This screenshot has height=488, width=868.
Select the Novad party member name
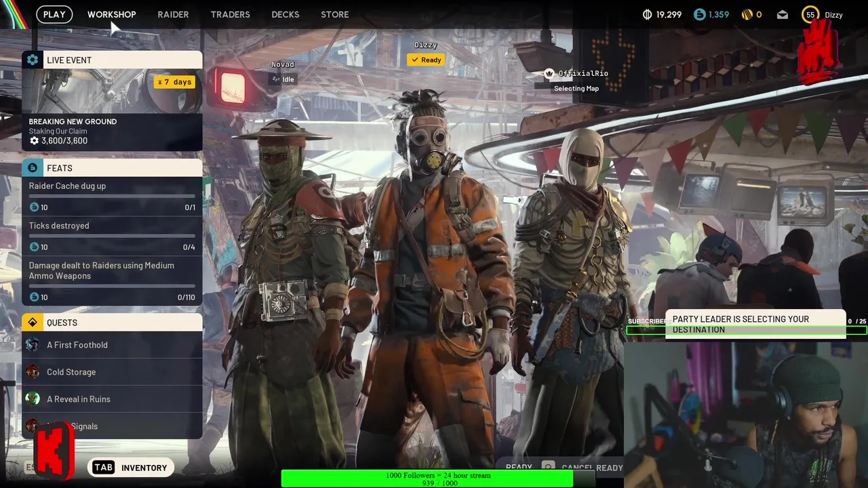click(x=283, y=64)
